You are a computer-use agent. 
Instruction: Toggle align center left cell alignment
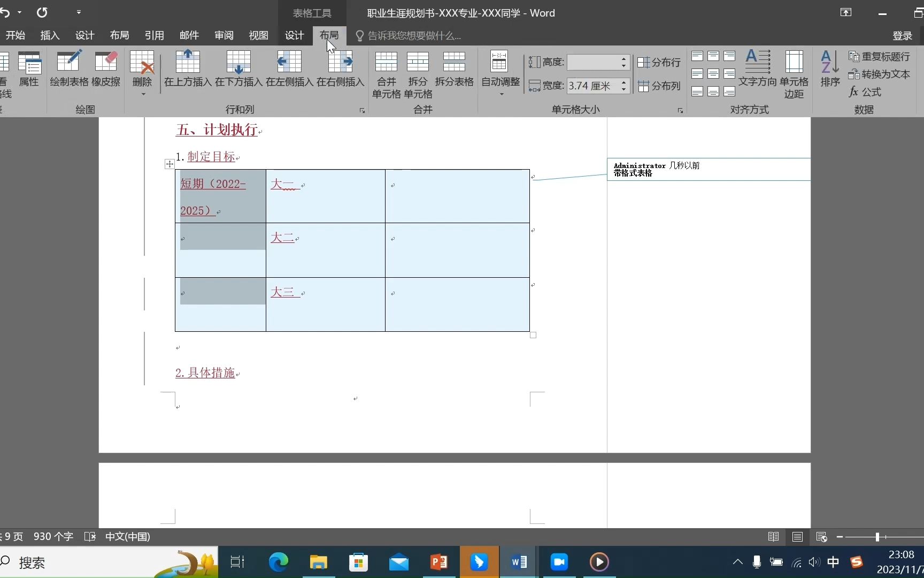click(697, 74)
